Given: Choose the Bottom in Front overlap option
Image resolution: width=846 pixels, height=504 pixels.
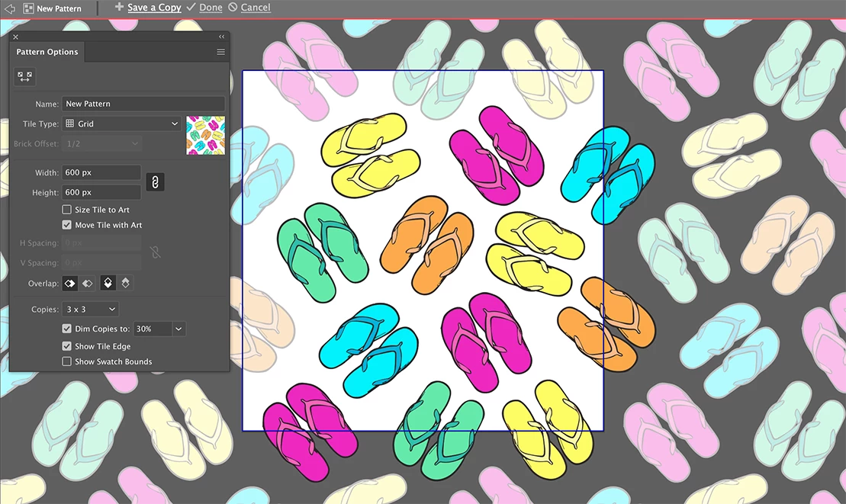Looking at the screenshot, I should (x=125, y=283).
